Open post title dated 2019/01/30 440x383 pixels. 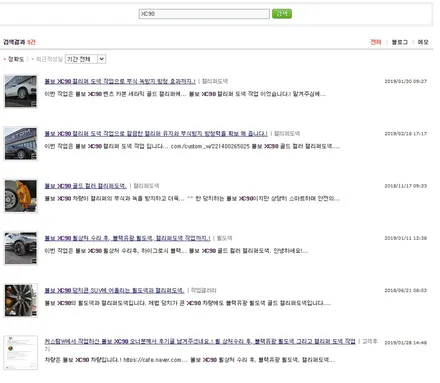click(120, 81)
